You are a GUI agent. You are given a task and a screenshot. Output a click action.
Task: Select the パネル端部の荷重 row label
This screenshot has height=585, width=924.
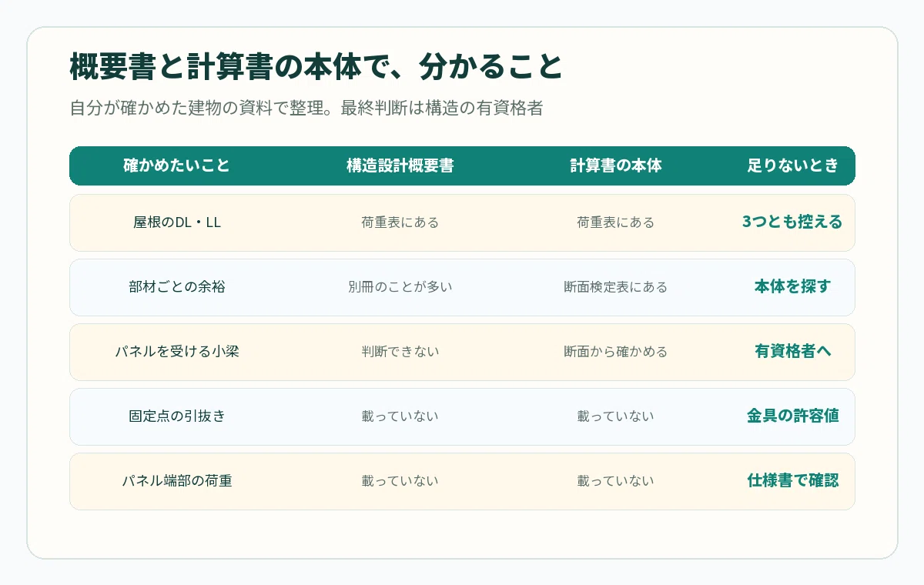[x=176, y=481]
